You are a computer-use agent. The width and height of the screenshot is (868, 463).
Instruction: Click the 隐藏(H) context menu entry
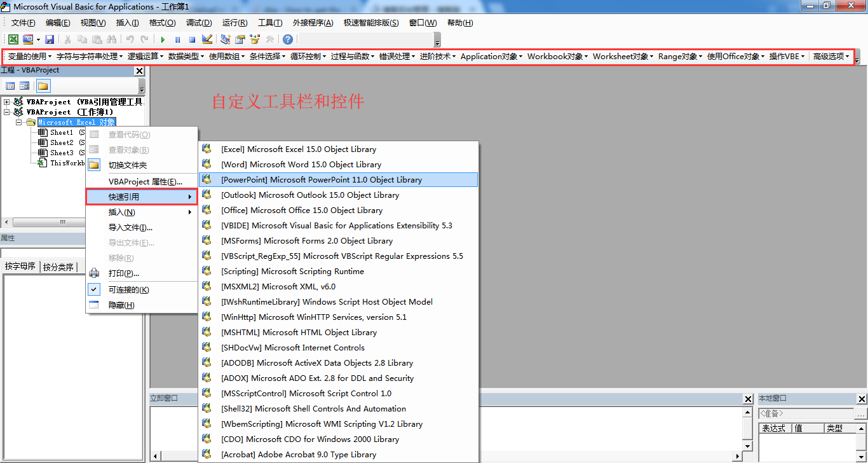click(142, 305)
